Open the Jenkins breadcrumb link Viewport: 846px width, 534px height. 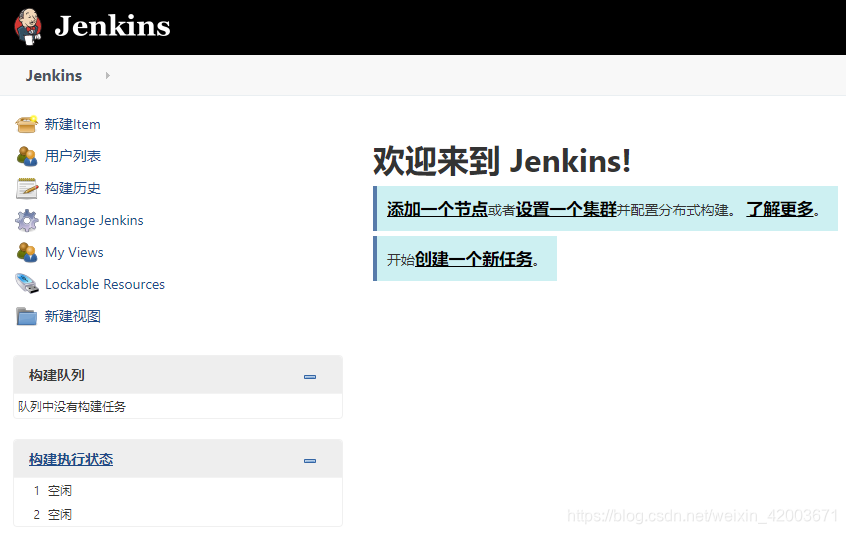coord(54,76)
